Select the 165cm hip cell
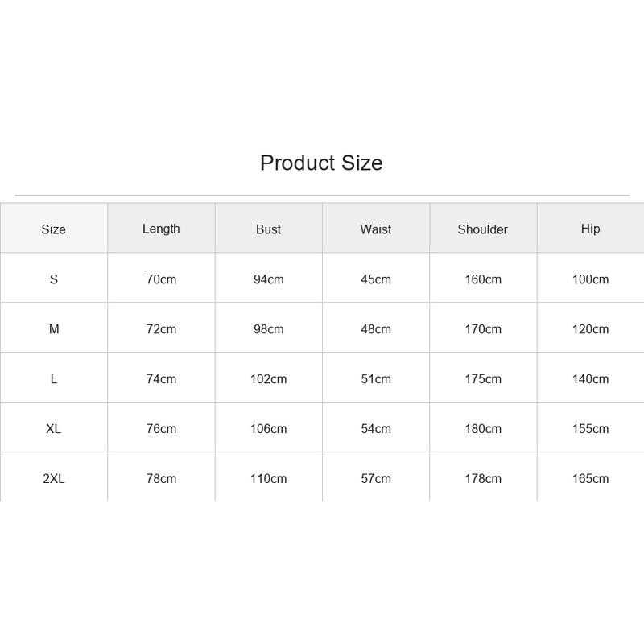 [x=590, y=478]
